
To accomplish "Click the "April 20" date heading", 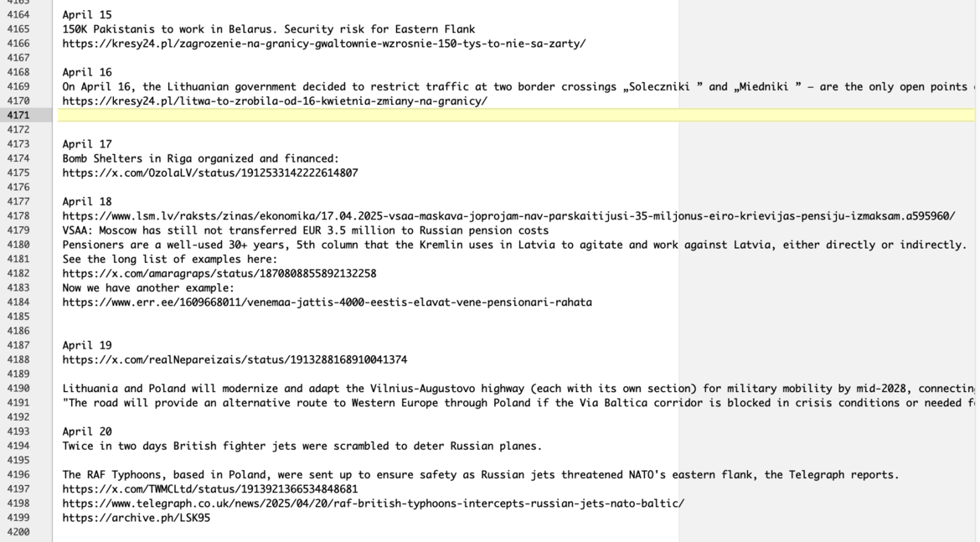I will [87, 432].
